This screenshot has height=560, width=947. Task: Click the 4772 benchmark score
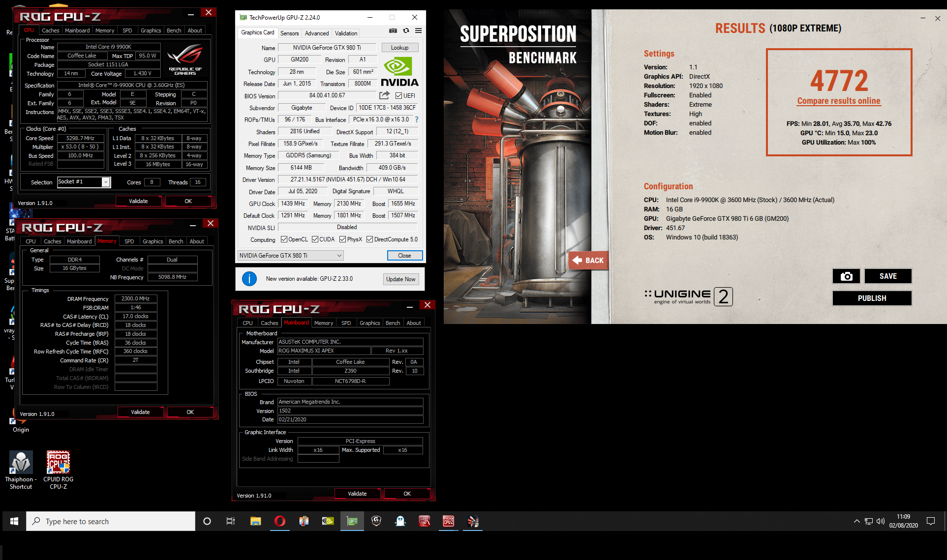pyautogui.click(x=839, y=81)
